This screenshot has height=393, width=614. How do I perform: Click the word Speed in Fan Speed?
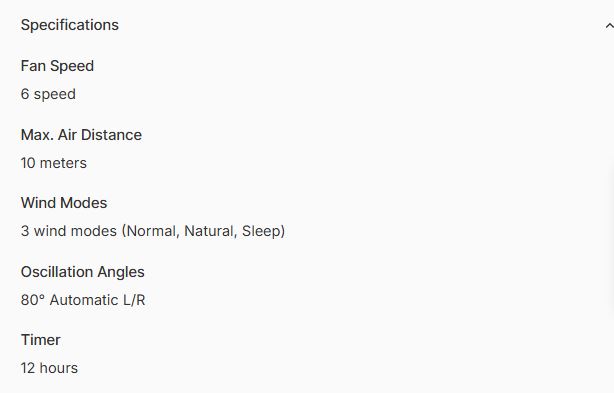click(72, 66)
